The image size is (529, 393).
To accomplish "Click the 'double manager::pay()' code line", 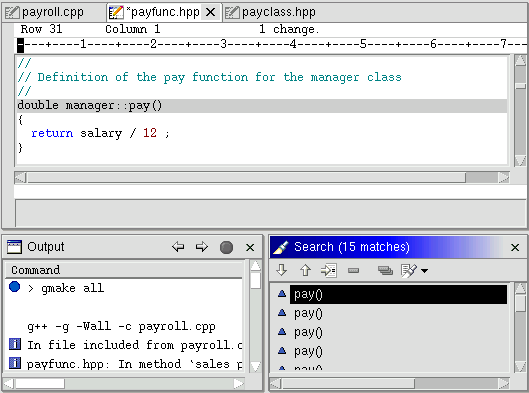I will click(262, 106).
